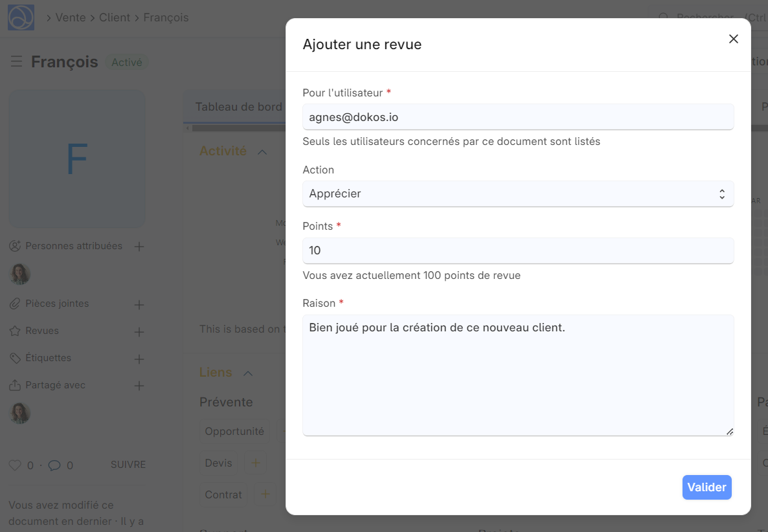Navigate to Vente in breadcrumb

click(x=71, y=17)
